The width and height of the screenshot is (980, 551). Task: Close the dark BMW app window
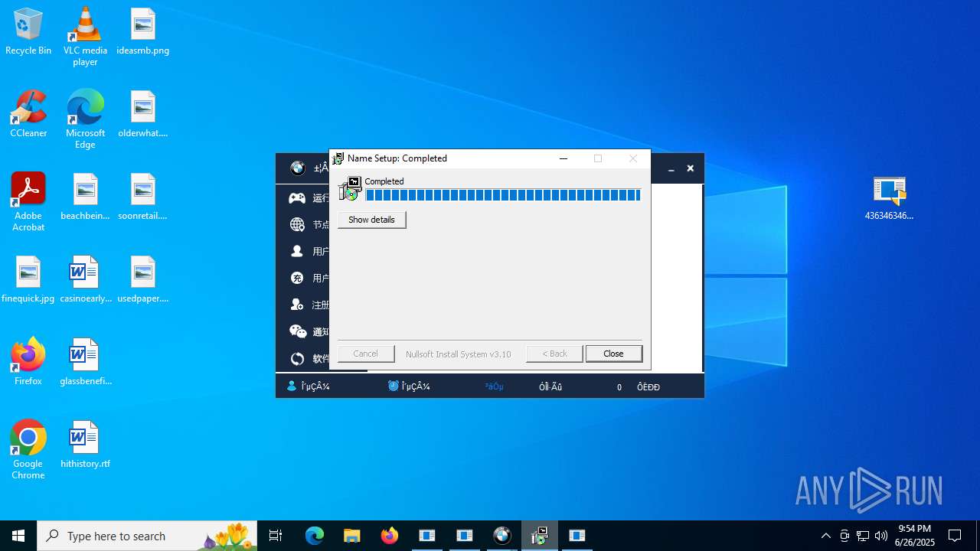[x=690, y=168]
